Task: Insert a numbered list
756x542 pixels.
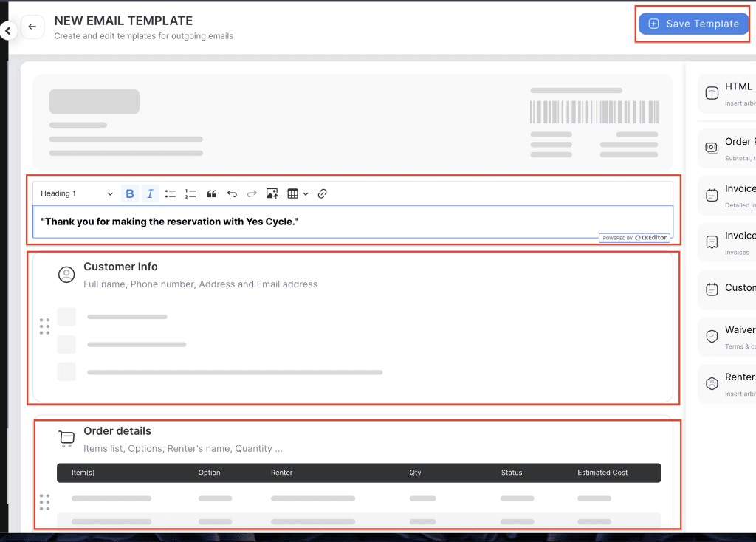Action: tap(190, 193)
